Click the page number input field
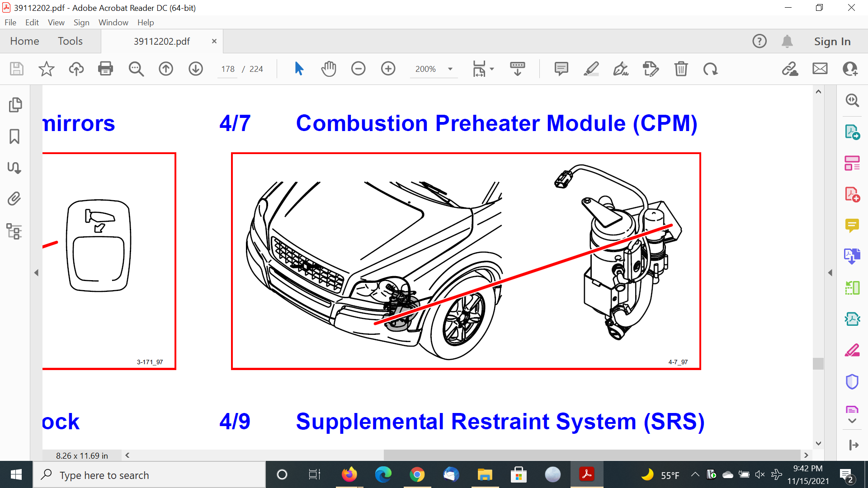 click(x=227, y=69)
